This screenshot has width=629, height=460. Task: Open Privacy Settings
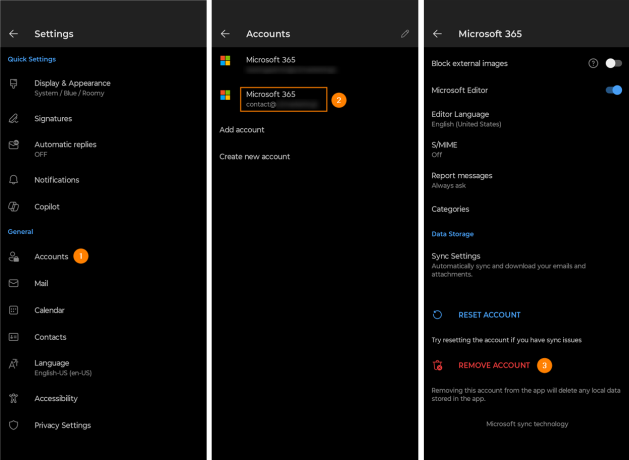point(103,425)
